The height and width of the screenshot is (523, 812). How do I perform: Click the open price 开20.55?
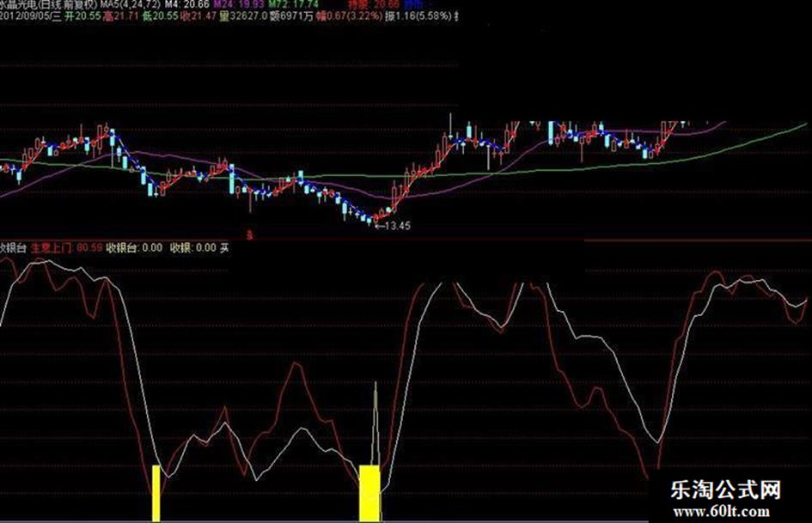click(x=82, y=16)
